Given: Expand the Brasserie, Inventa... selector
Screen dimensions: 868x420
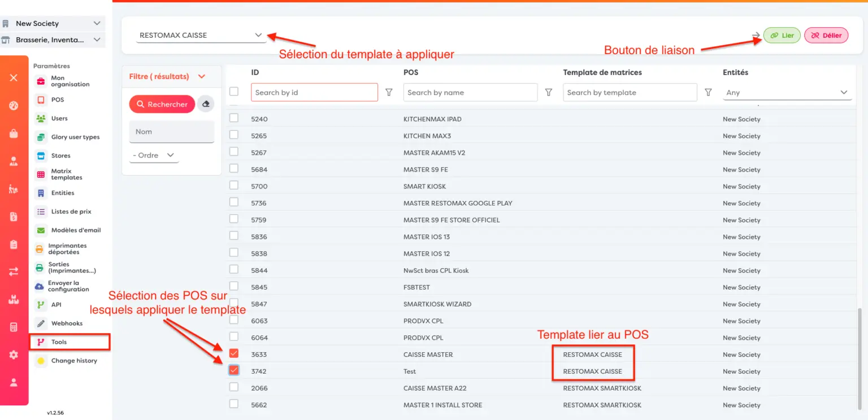Looking at the screenshot, I should [52, 40].
